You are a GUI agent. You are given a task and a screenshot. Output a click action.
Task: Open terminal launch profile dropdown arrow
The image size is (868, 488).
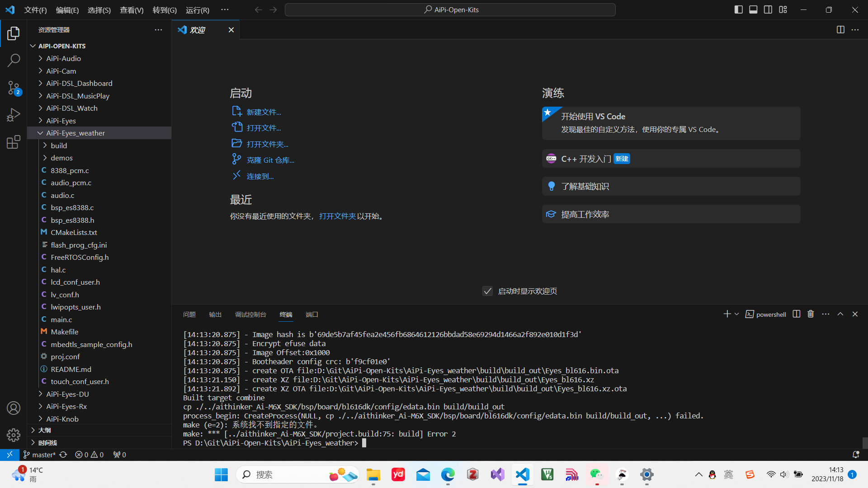click(x=736, y=314)
